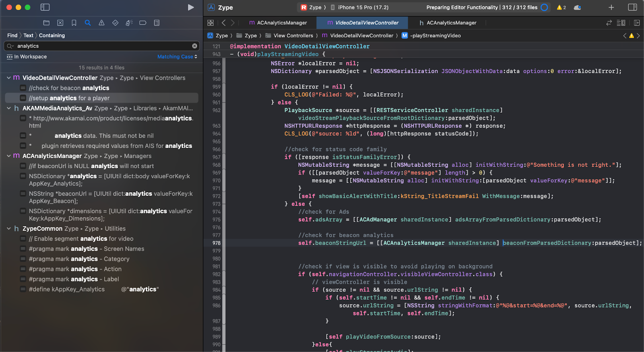Click View Controllers folder in jump bar
Viewport: 644px width, 352px height.
289,35
